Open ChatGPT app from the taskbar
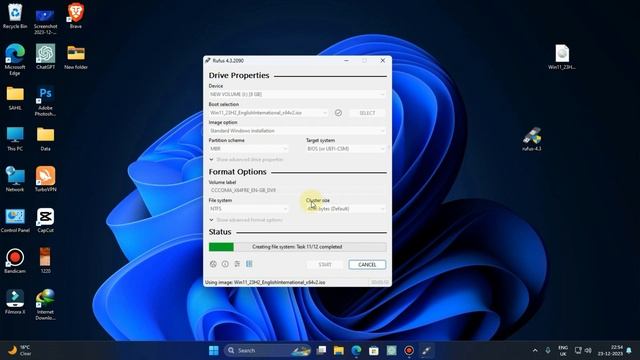Image resolution: width=640 pixels, height=360 pixels. point(391,350)
